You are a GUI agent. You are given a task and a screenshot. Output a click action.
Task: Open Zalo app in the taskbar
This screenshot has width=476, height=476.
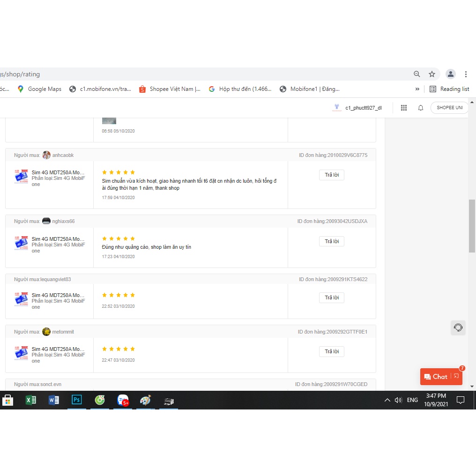tap(123, 400)
